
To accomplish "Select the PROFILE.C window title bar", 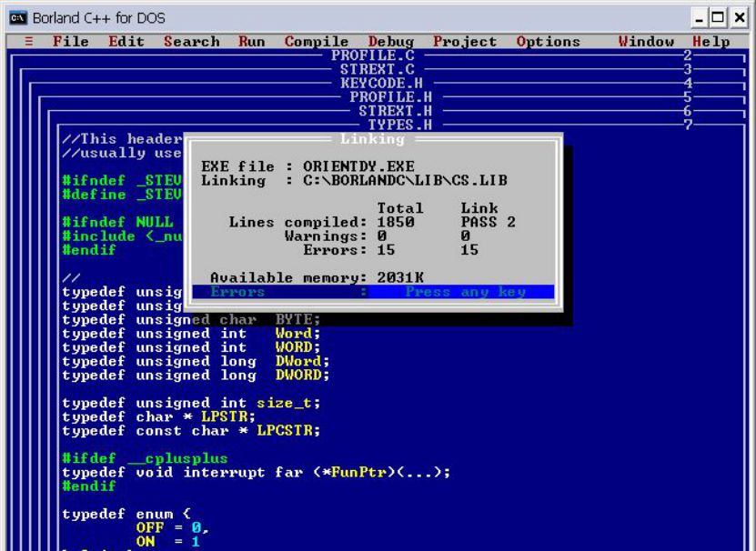I will pyautogui.click(x=372, y=55).
